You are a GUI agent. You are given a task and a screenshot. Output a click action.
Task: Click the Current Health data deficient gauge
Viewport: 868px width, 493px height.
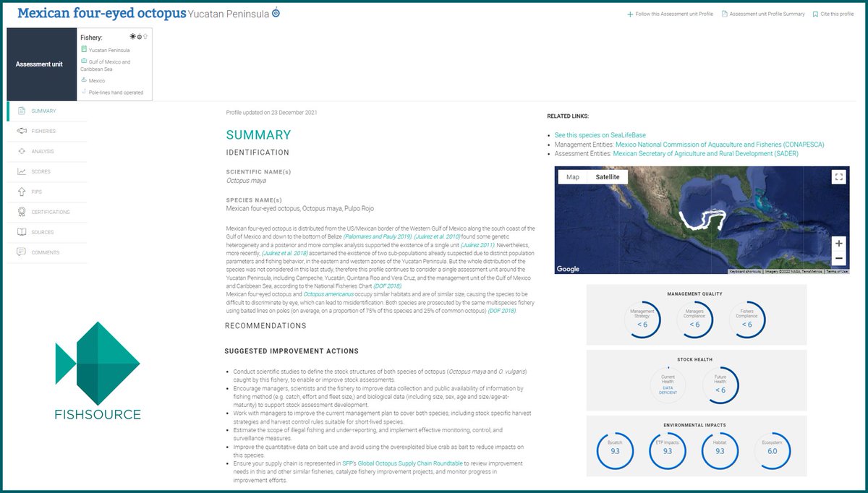pyautogui.click(x=668, y=385)
